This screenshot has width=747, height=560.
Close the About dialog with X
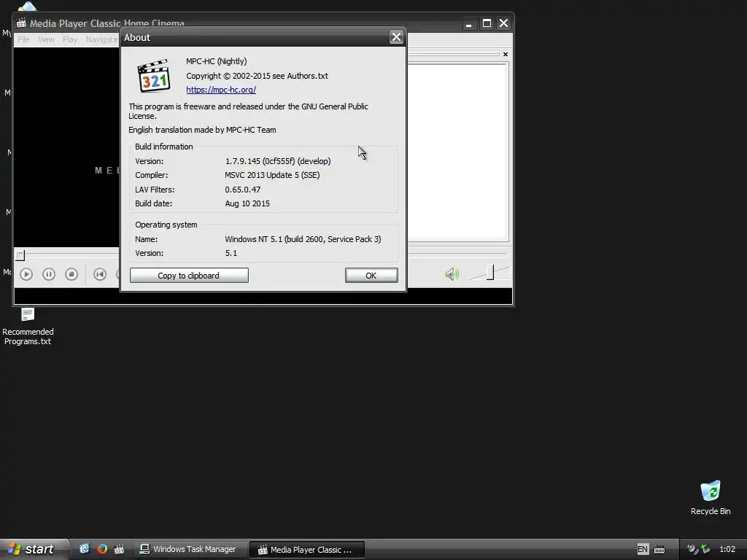pos(396,37)
